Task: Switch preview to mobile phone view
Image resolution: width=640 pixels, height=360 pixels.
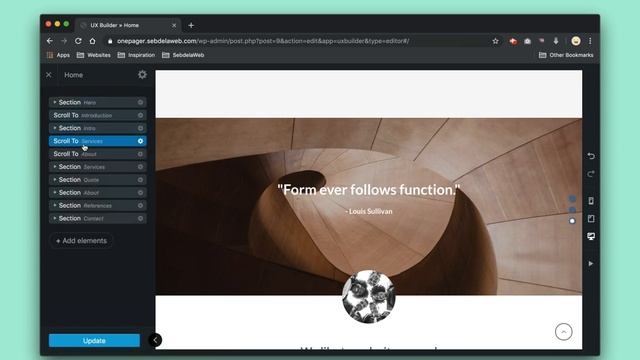Action: click(591, 201)
